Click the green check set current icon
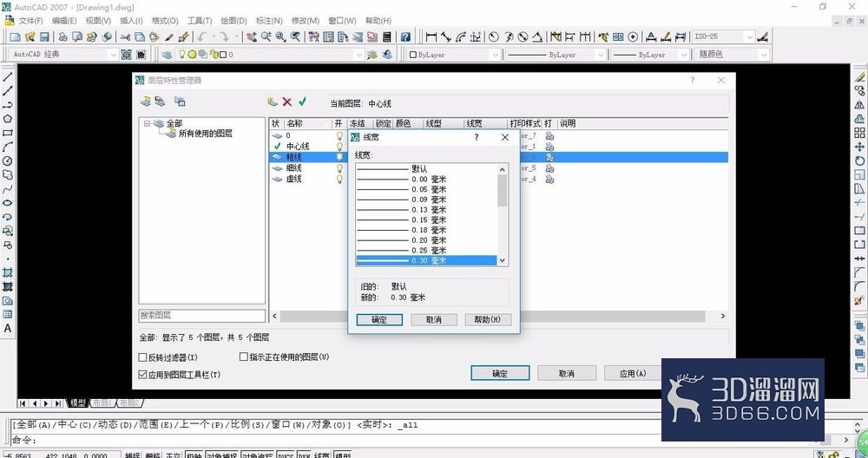868x458 pixels. [302, 101]
